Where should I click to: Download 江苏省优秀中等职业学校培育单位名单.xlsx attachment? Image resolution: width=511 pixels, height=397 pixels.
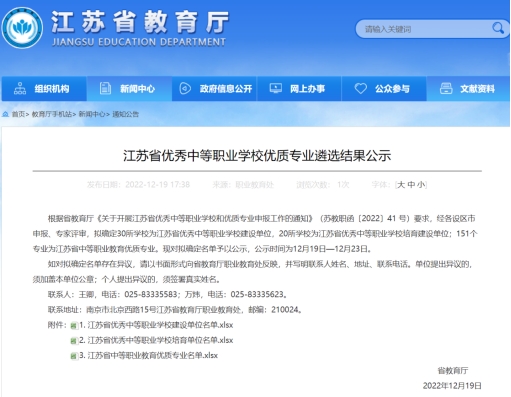pos(156,340)
